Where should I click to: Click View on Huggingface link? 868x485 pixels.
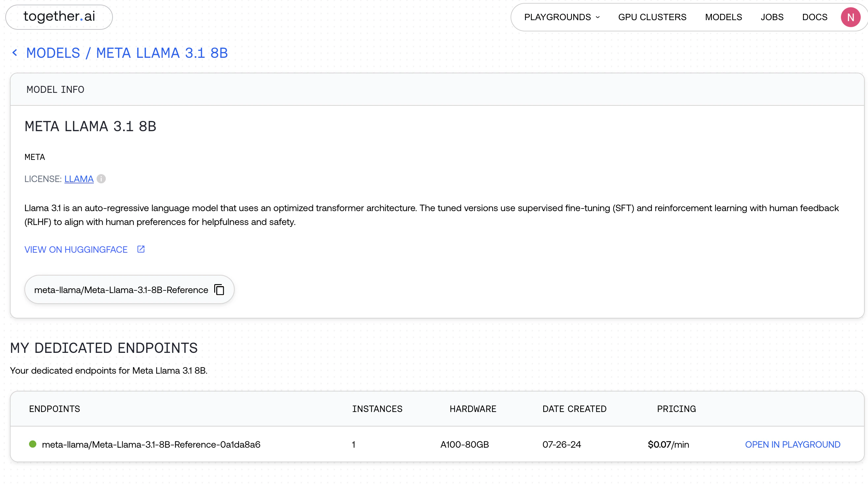pos(76,249)
